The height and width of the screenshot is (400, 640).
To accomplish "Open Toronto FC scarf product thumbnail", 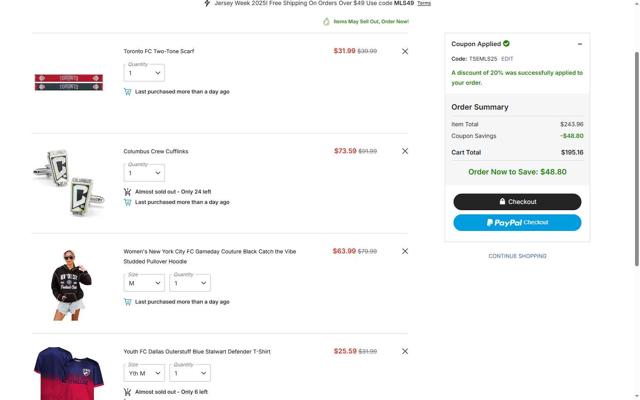I will [68, 83].
